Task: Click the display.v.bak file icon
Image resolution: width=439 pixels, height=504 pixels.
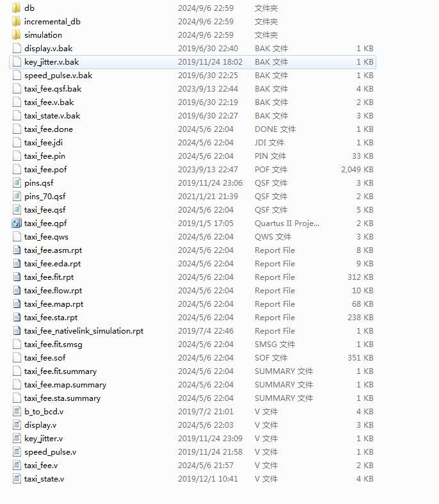Action: click(17, 48)
